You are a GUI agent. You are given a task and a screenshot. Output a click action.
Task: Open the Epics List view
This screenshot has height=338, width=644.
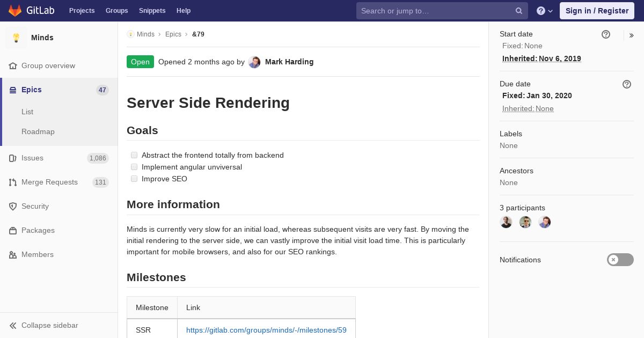click(x=27, y=112)
